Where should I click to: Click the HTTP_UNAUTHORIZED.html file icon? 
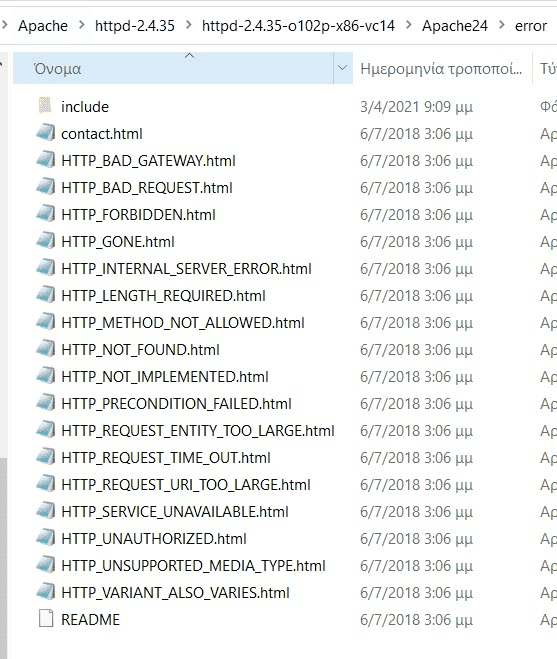45,538
